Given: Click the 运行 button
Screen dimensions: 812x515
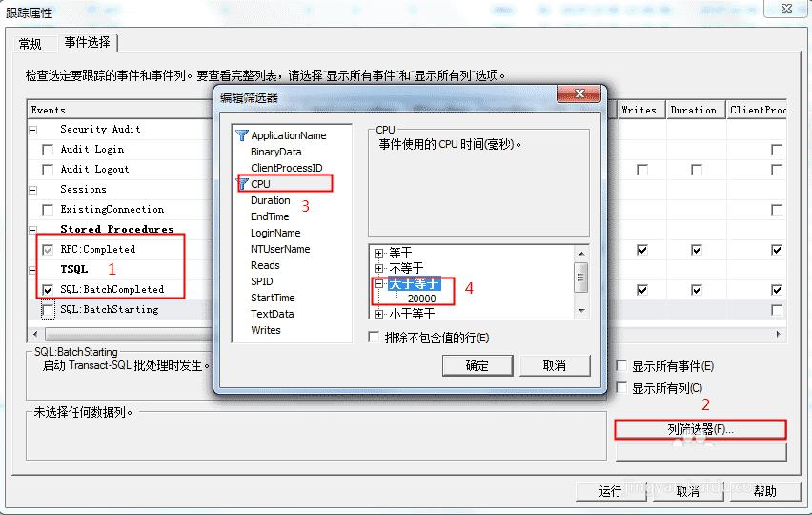Looking at the screenshot, I should 611,491.
